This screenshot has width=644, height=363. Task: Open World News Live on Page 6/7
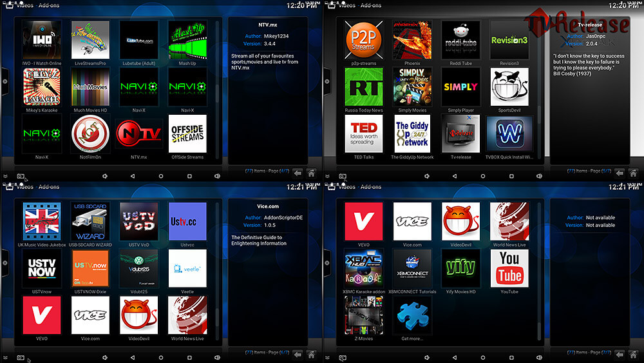point(187,315)
